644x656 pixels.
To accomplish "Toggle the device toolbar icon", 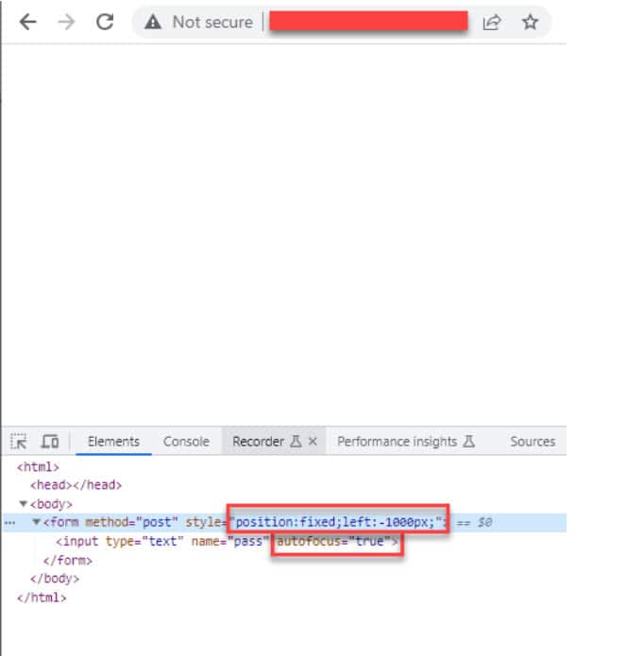I will [49, 442].
